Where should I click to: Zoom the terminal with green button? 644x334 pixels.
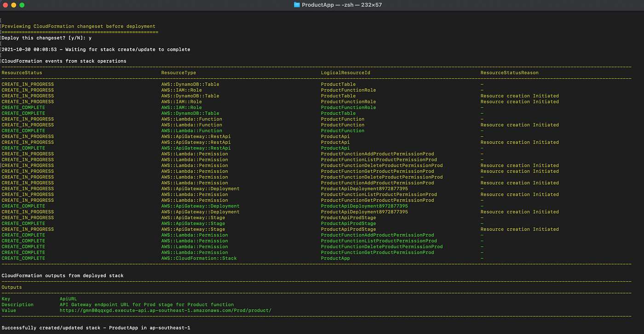click(22, 5)
